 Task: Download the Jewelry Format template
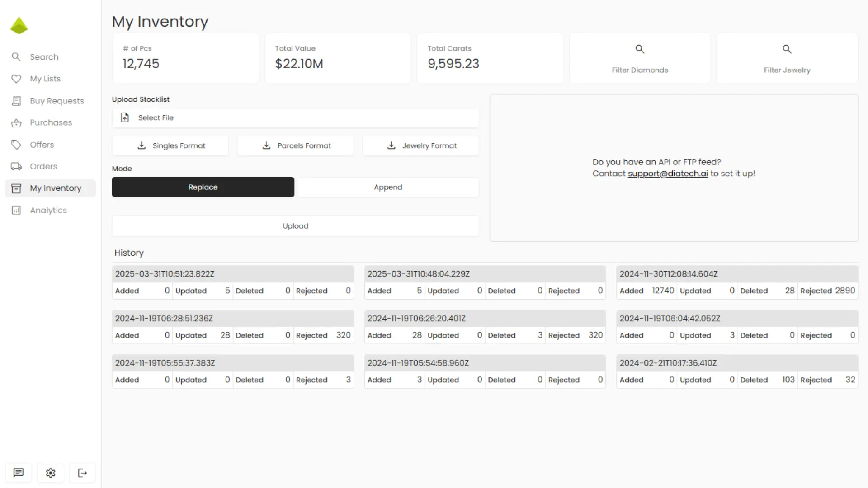pos(421,146)
